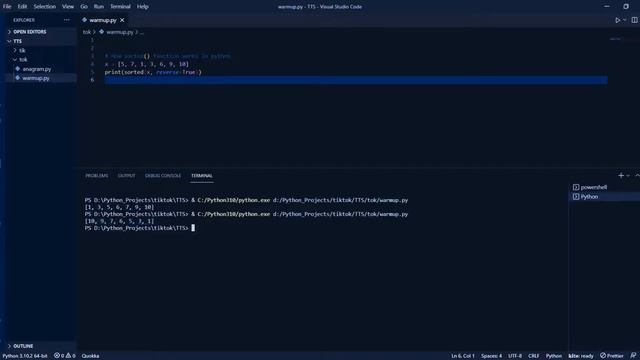Change indentation via Spaces: 4
The image size is (640, 360).
(x=491, y=356)
